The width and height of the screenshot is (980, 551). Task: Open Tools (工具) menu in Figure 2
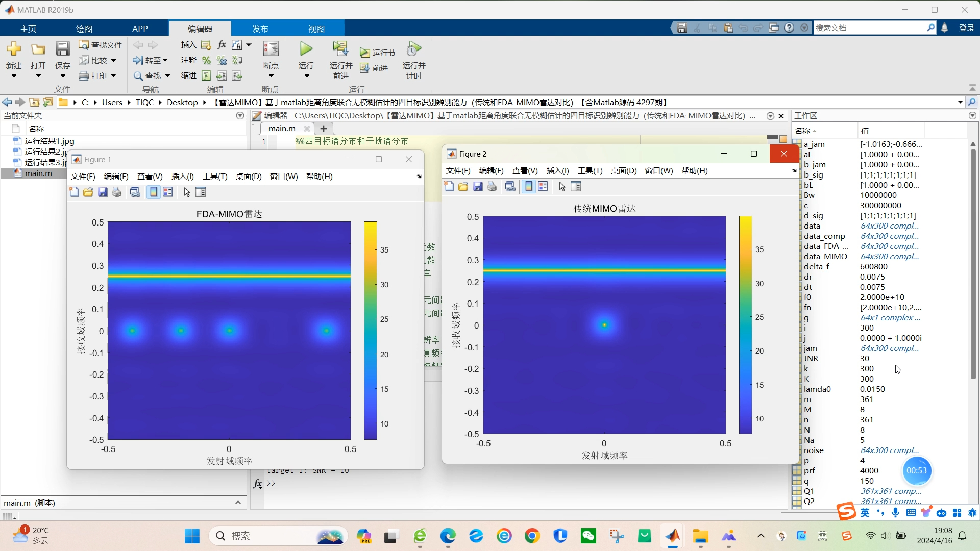[590, 171]
